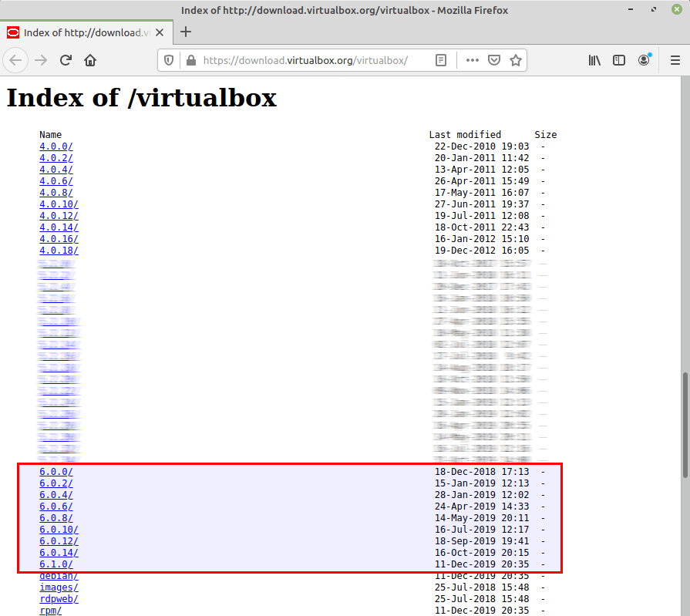Open the tracking protection shield icon
690x616 pixels.
click(x=170, y=60)
